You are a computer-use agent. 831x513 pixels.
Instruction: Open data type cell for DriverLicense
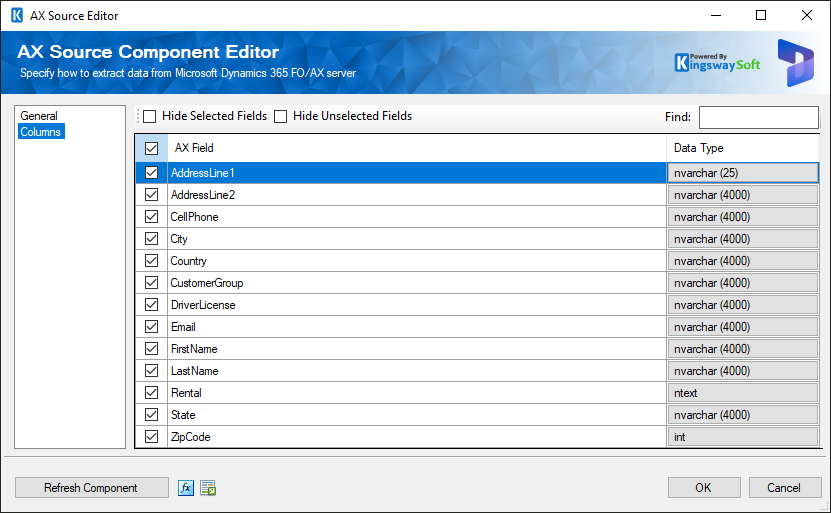click(x=742, y=305)
